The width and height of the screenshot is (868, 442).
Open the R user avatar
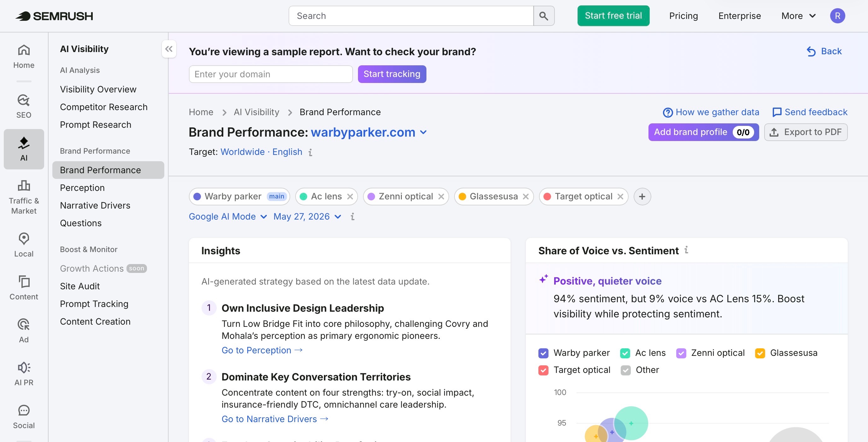click(837, 16)
